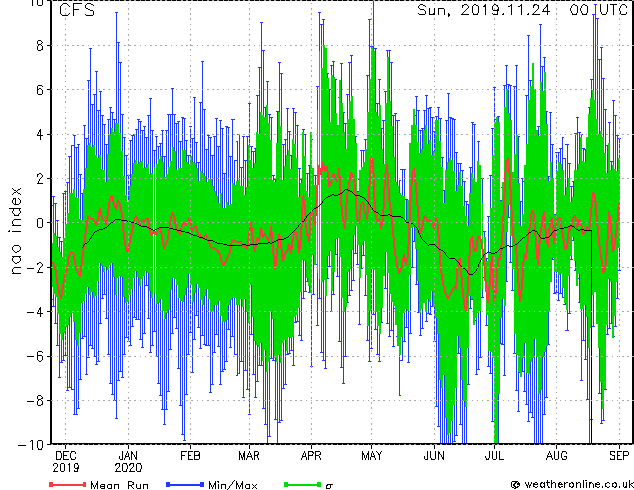Click the APR x-axis label
Viewport: 634px width, 490px height.
(311, 456)
